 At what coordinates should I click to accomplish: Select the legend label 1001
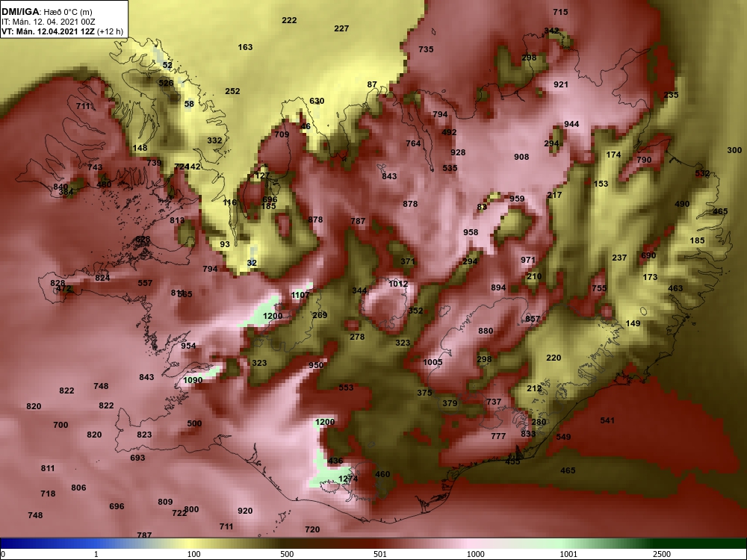coord(568,554)
